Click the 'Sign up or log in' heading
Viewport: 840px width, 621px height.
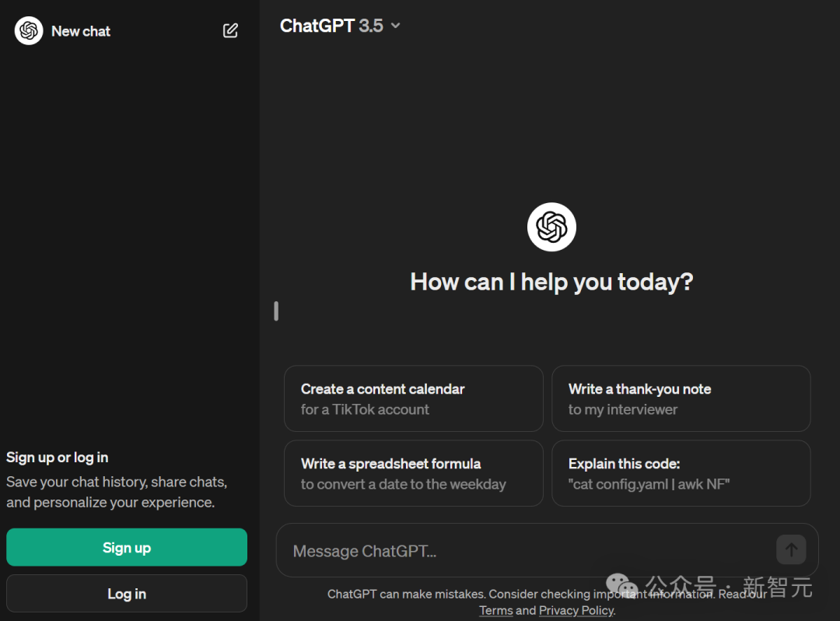(58, 457)
